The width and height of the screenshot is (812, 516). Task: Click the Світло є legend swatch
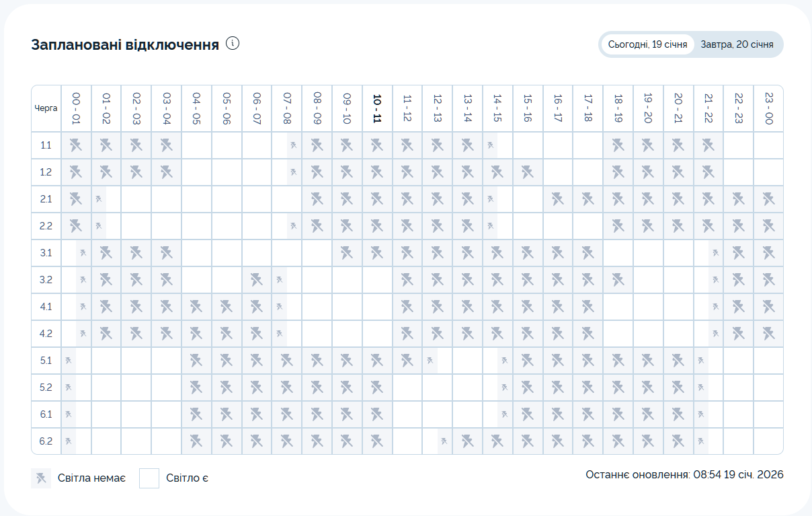[x=149, y=478]
